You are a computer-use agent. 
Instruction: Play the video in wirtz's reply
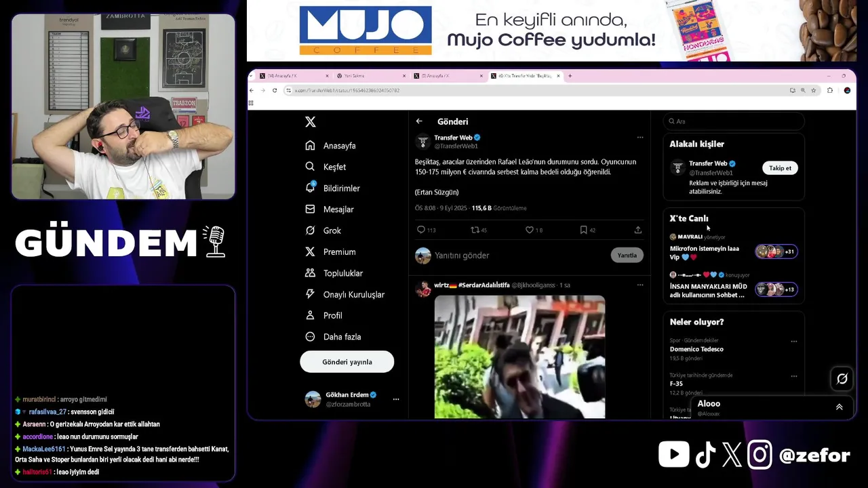[x=519, y=357]
